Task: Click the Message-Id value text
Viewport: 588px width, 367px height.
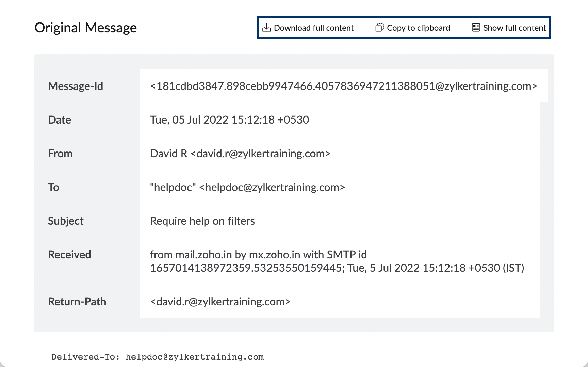Action: (x=344, y=86)
